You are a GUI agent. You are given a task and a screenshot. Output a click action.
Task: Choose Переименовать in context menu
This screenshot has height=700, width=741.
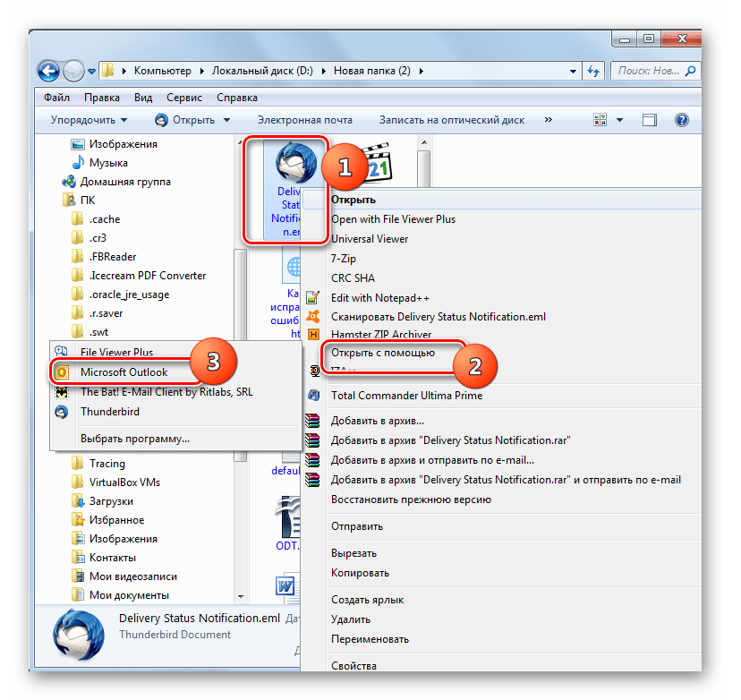point(370,639)
